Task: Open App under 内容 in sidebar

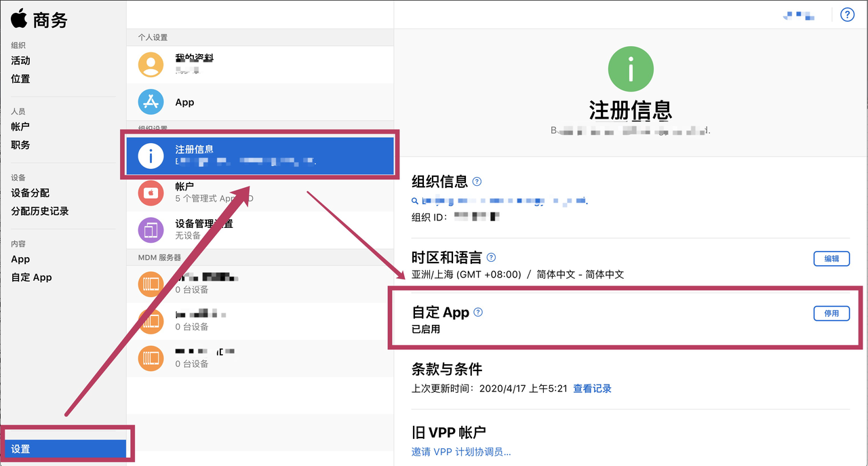Action: coord(20,259)
